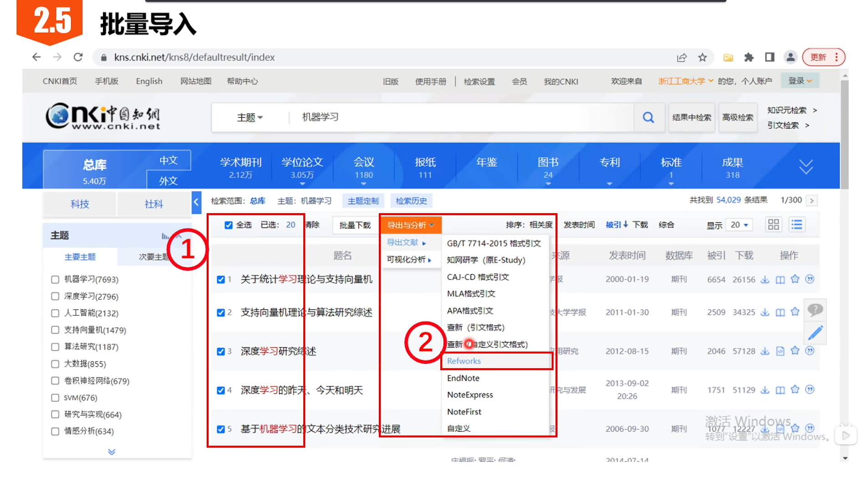Expand more database categories with double chevron
The image size is (868, 489).
click(x=806, y=166)
